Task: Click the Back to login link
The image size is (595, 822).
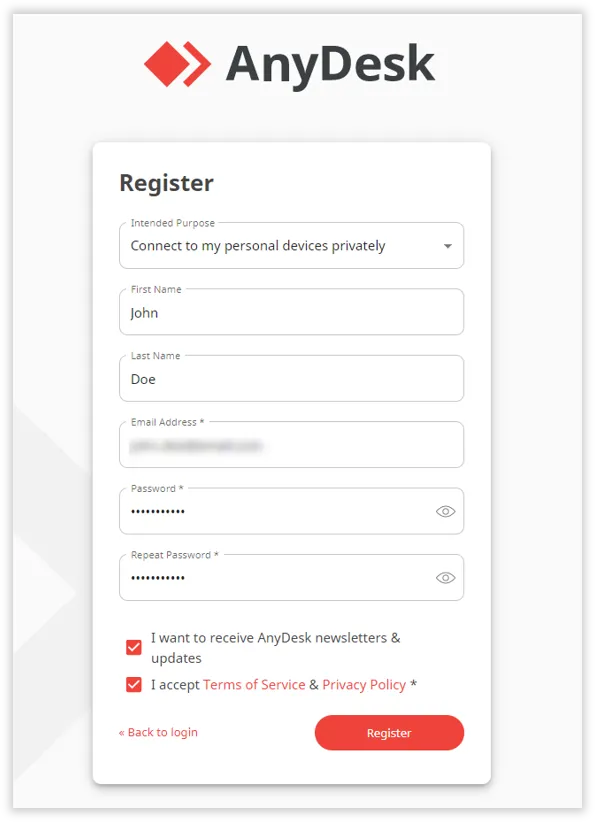Action: click(x=157, y=732)
